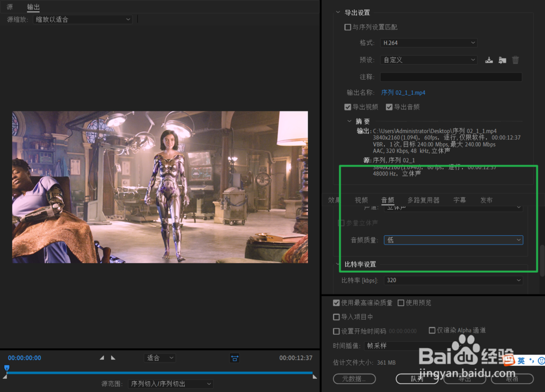This screenshot has height=392, width=545.
Task: Click the Queue button
Action: [417, 379]
